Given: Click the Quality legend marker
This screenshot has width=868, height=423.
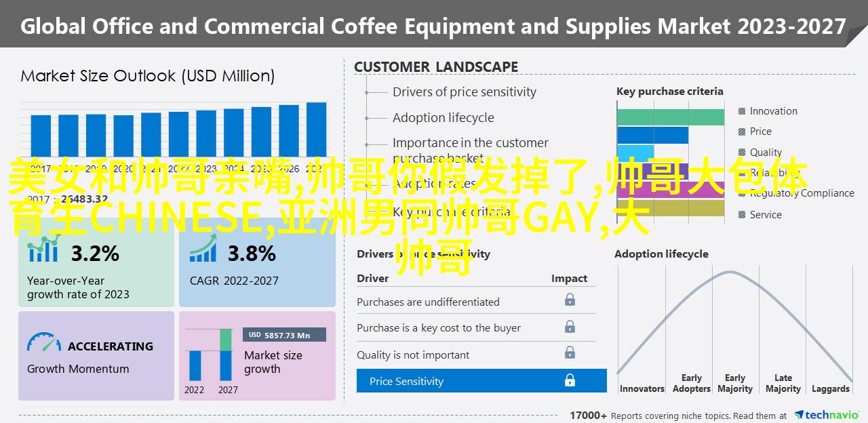Looking at the screenshot, I should click(x=743, y=153).
